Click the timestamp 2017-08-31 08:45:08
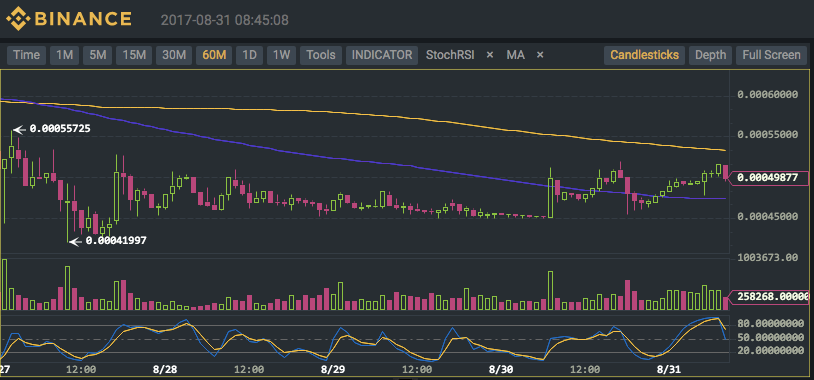Viewport: 814px width, 380px height. click(225, 20)
